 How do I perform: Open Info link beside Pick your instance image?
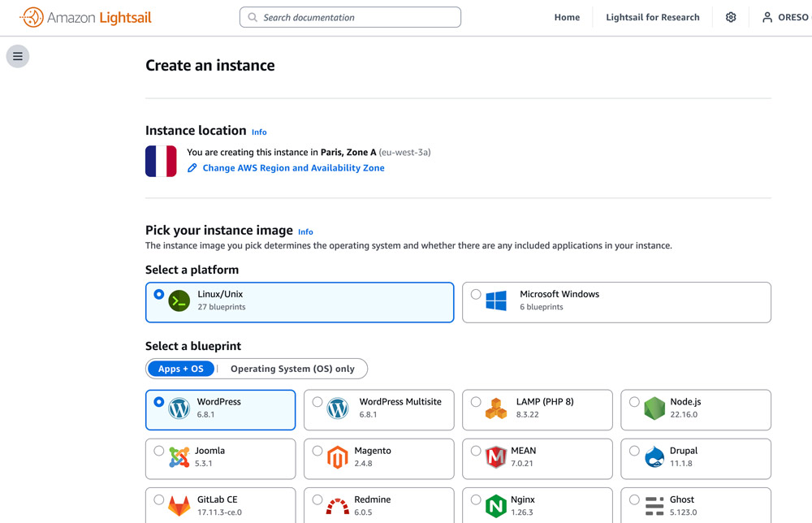305,232
